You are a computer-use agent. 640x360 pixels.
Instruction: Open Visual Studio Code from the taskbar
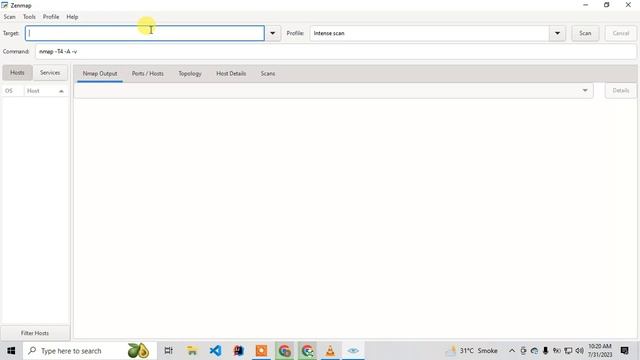coord(215,351)
